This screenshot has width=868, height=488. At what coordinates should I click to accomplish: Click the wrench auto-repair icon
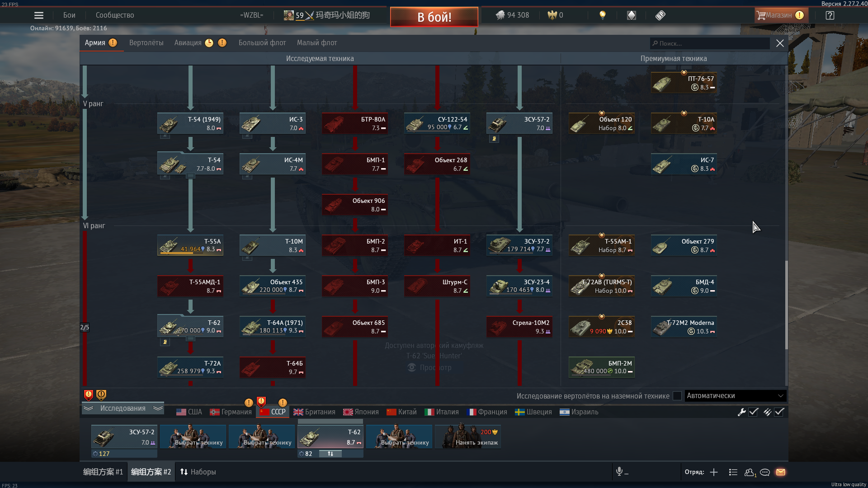741,412
